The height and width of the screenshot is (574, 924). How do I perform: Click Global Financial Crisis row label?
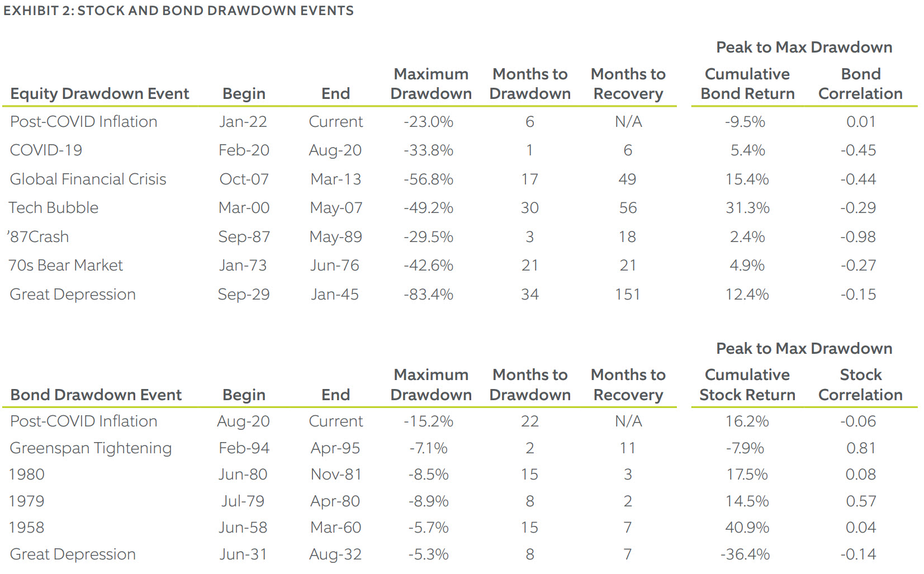point(88,179)
